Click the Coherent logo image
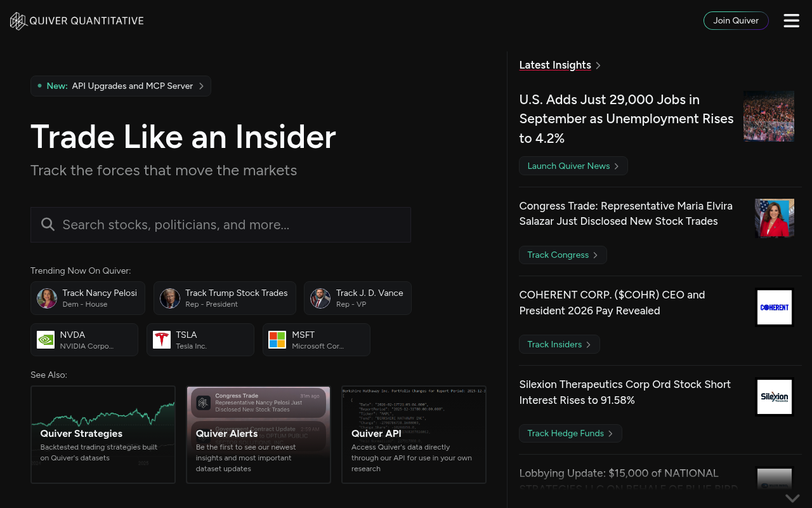The image size is (812, 508). [x=775, y=307]
